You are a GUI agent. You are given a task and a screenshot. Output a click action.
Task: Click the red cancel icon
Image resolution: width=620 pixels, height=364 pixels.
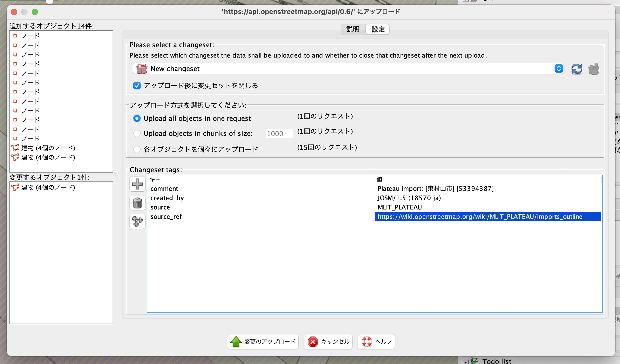pos(313,342)
